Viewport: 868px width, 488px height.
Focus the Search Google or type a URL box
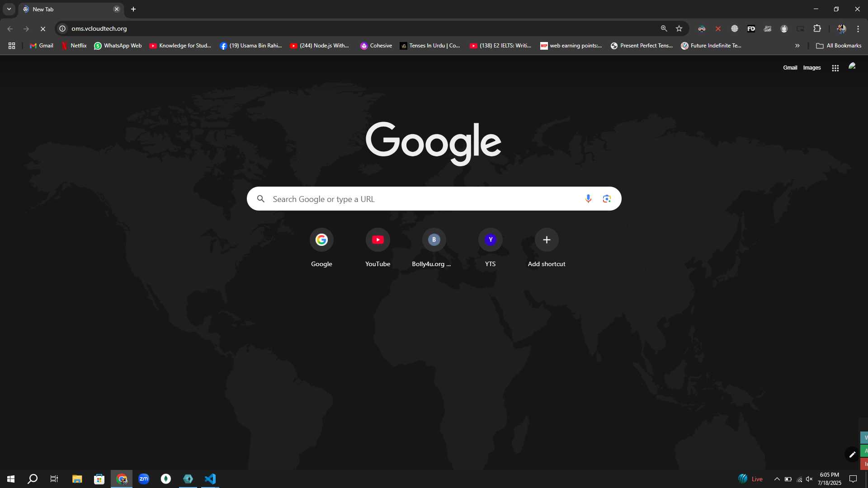[434, 199]
